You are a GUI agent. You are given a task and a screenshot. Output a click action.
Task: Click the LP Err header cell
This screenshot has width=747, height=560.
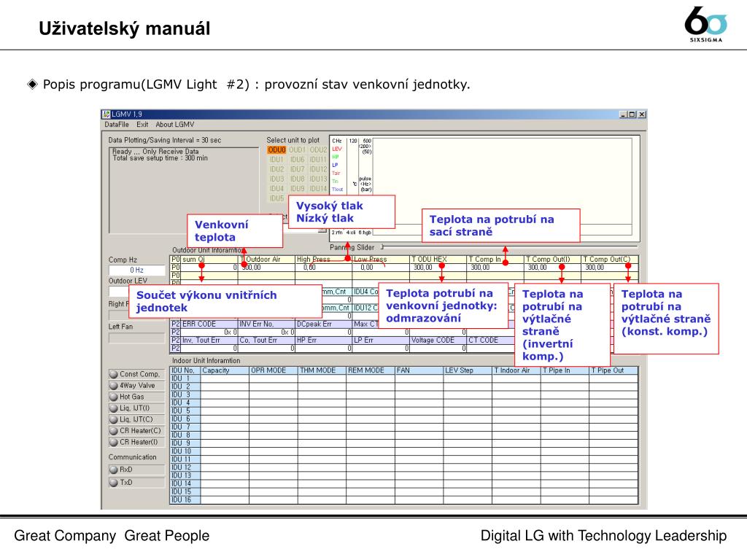(x=381, y=340)
